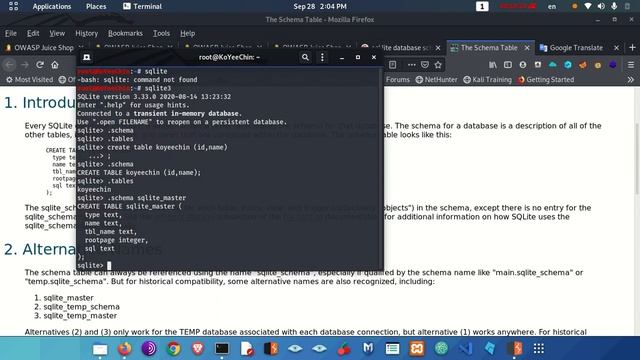
Task: Bookmark this page with star icon
Action: point(438,65)
